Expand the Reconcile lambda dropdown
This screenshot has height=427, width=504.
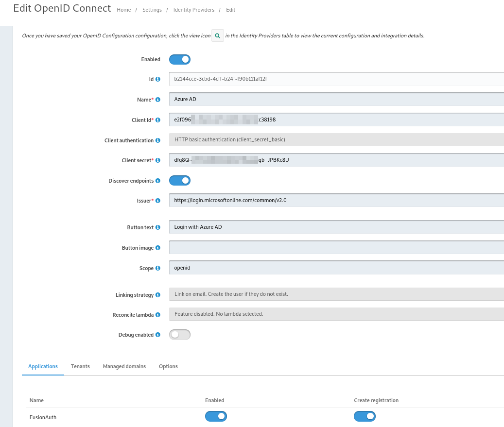[336, 314]
